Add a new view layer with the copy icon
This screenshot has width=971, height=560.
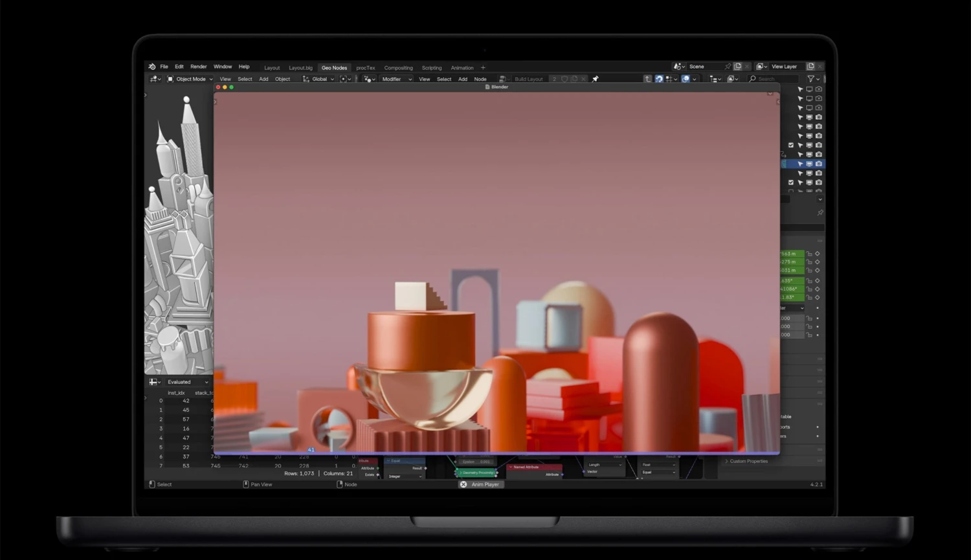click(810, 66)
